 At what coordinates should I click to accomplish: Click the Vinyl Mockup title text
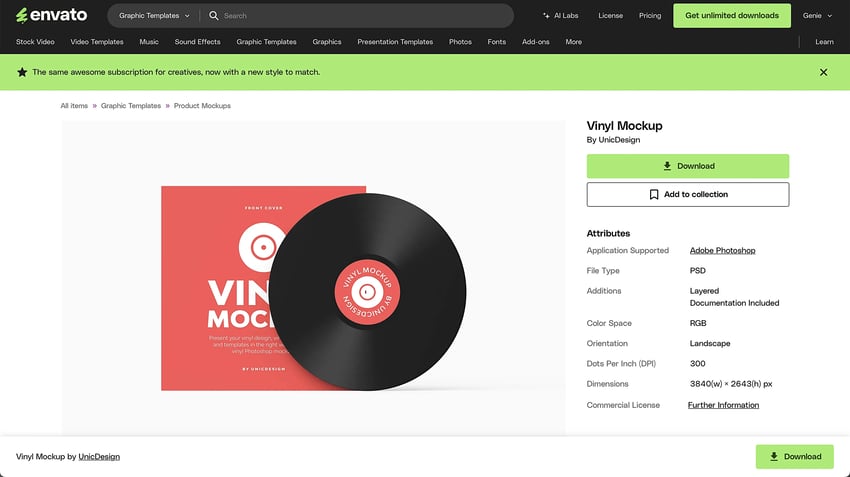click(x=624, y=126)
